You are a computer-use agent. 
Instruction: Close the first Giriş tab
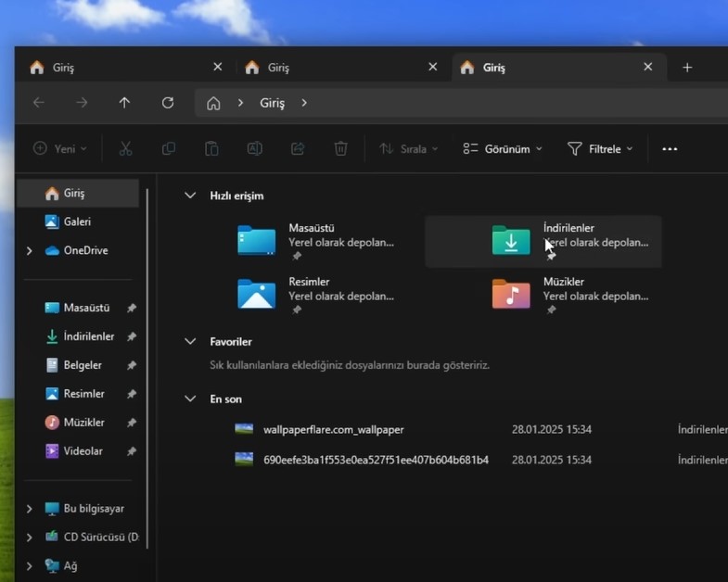tap(218, 68)
